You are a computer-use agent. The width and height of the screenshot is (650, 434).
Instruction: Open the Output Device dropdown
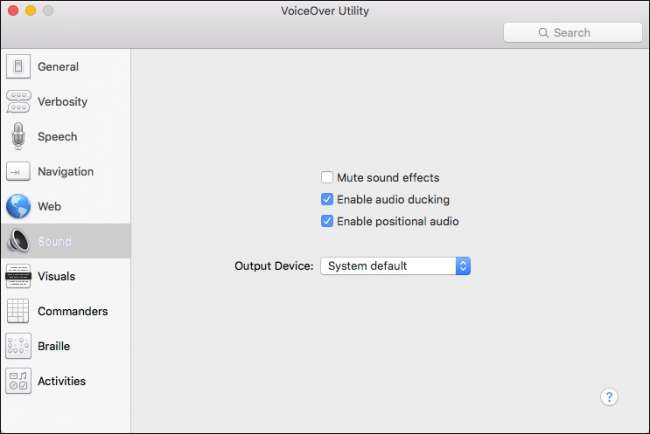(x=395, y=266)
